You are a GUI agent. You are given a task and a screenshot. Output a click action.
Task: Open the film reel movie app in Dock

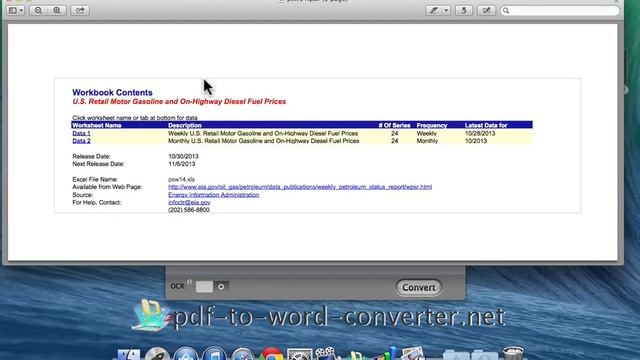pos(326,354)
